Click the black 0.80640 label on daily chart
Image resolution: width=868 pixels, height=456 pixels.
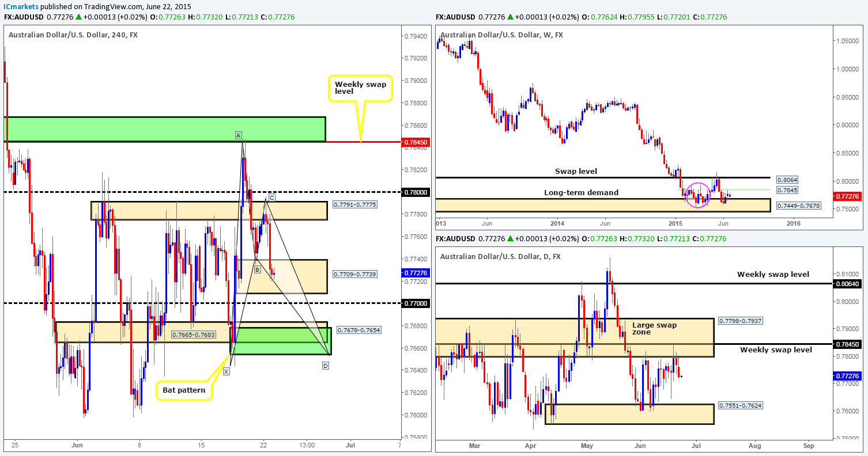tap(848, 283)
